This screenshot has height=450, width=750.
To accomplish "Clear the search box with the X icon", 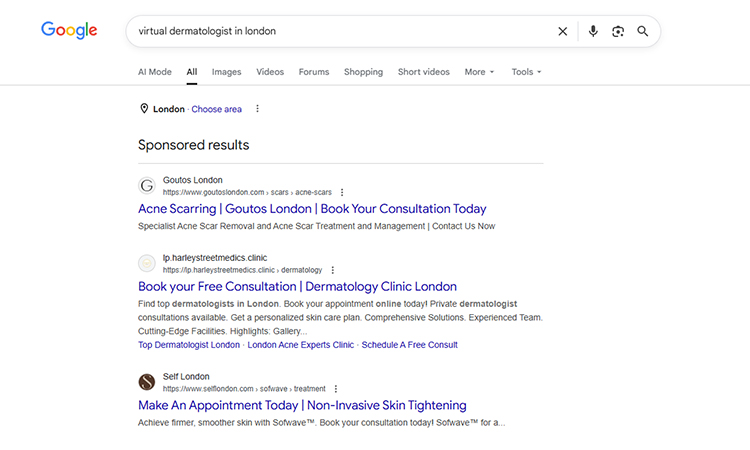I will (x=562, y=32).
